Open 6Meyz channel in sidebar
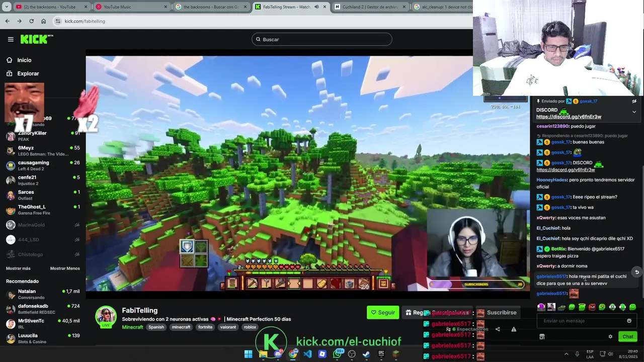Screen dimensions: 644x362 43,151
